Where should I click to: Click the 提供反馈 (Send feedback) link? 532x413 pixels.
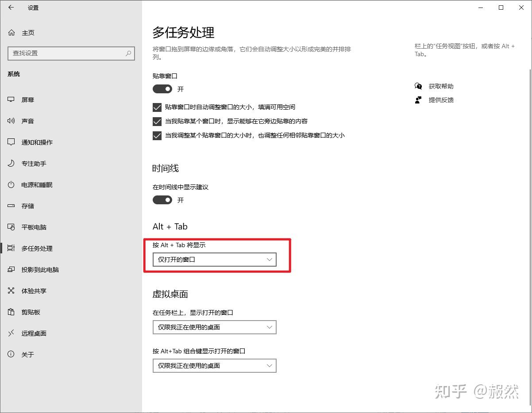(x=441, y=100)
